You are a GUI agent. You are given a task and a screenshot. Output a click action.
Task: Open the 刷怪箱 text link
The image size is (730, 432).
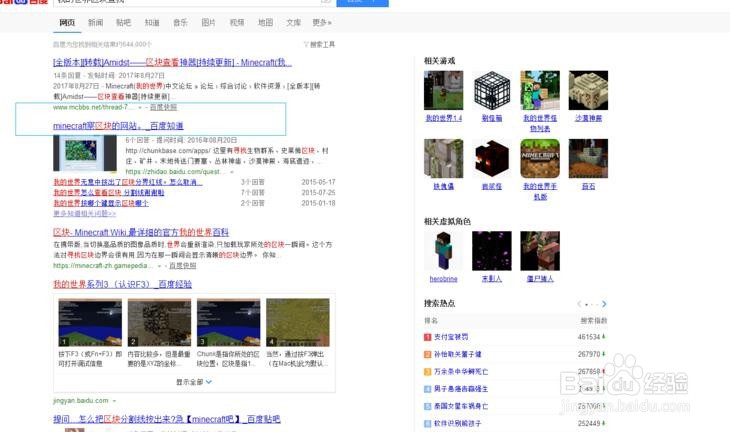point(492,118)
